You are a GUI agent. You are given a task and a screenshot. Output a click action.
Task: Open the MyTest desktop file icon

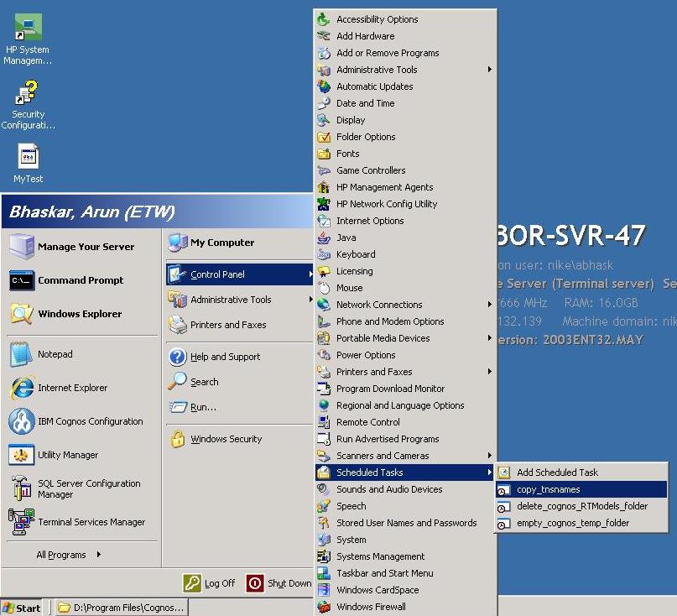[28, 156]
